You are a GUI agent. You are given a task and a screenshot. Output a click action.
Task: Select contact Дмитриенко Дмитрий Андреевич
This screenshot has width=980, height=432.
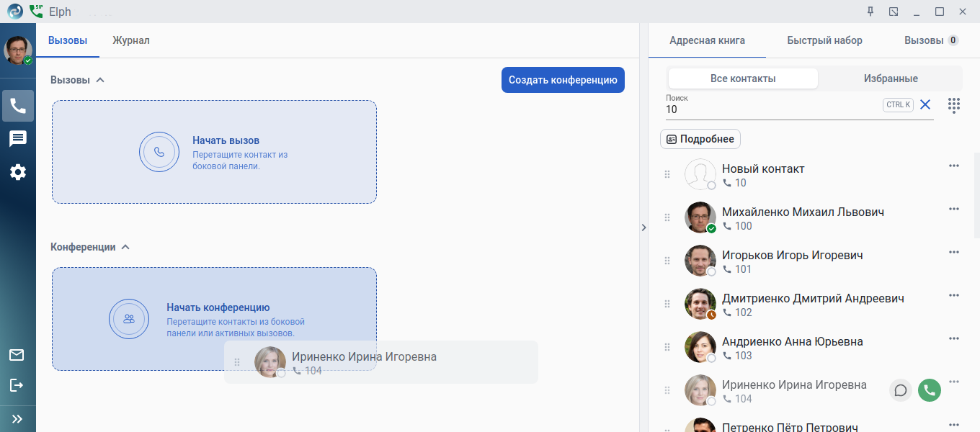[811, 304]
